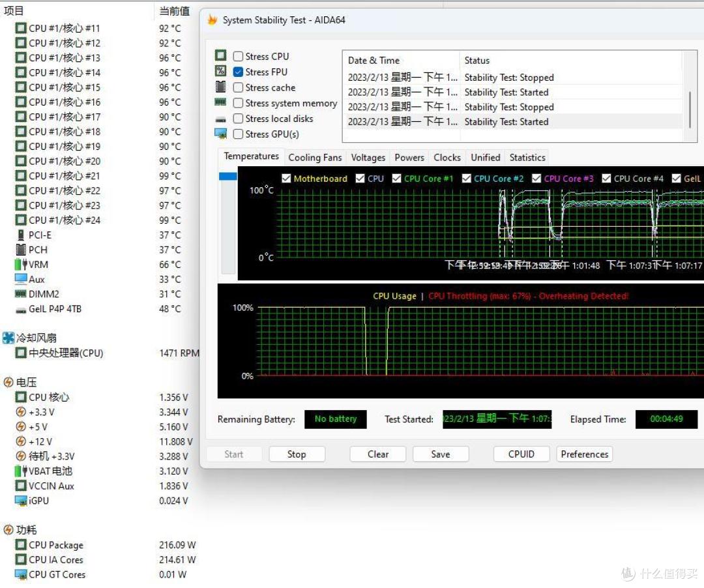Click the Stop button
This screenshot has width=704, height=588.
297,454
